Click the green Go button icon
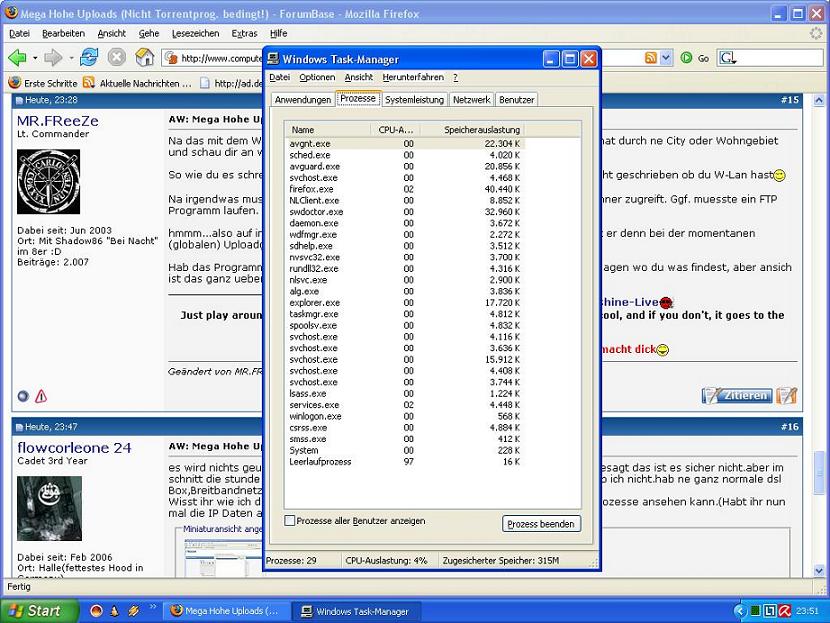Image resolution: width=830 pixels, height=623 pixels. [686, 58]
